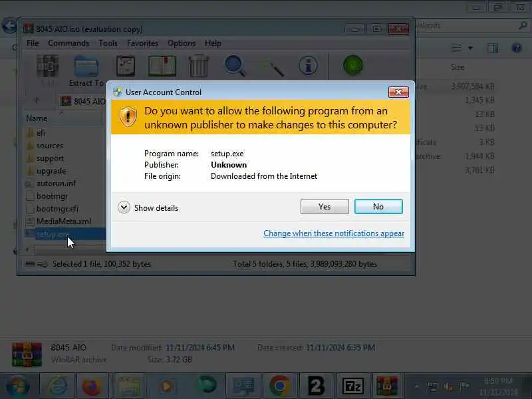Open WinRAR Commands menu
The height and width of the screenshot is (399, 532).
tap(68, 43)
